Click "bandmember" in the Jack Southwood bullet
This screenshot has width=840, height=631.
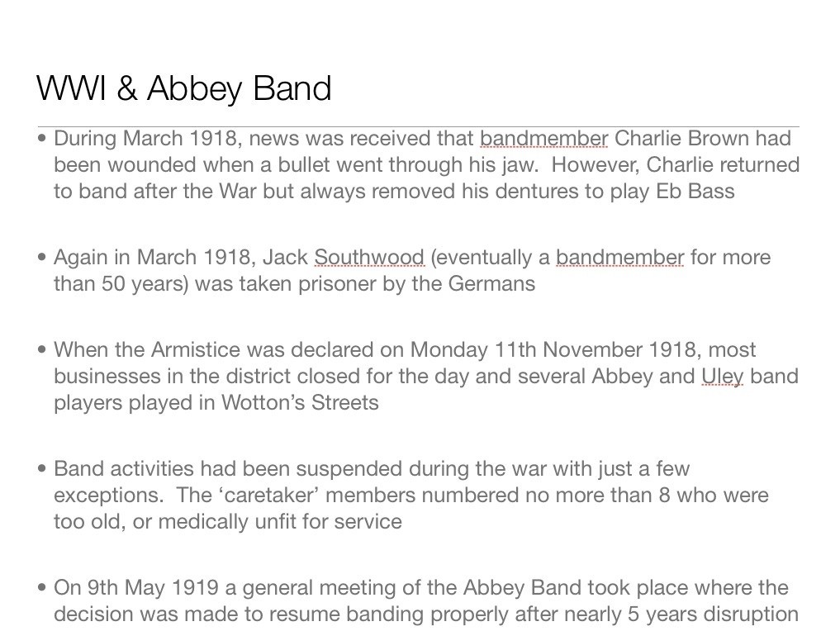(619, 258)
